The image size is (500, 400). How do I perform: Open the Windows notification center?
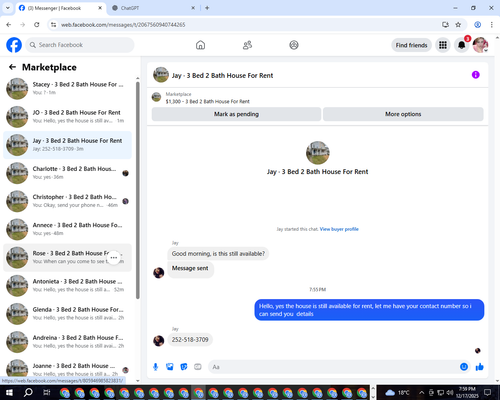(487, 393)
